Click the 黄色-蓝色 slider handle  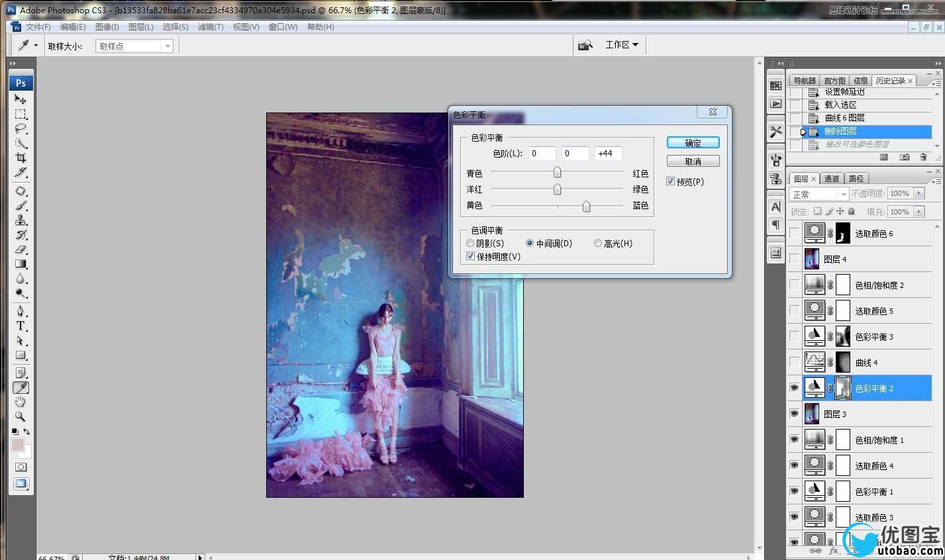[586, 207]
